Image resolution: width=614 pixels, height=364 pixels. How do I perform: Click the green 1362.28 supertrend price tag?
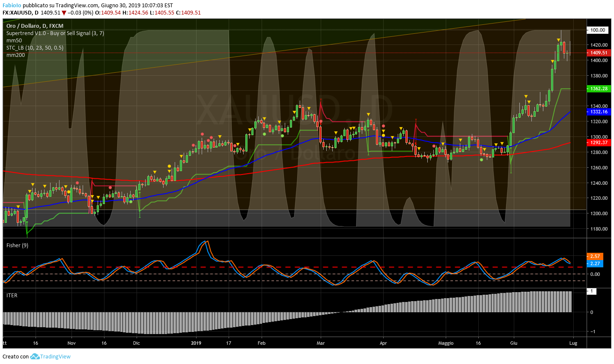coord(599,89)
